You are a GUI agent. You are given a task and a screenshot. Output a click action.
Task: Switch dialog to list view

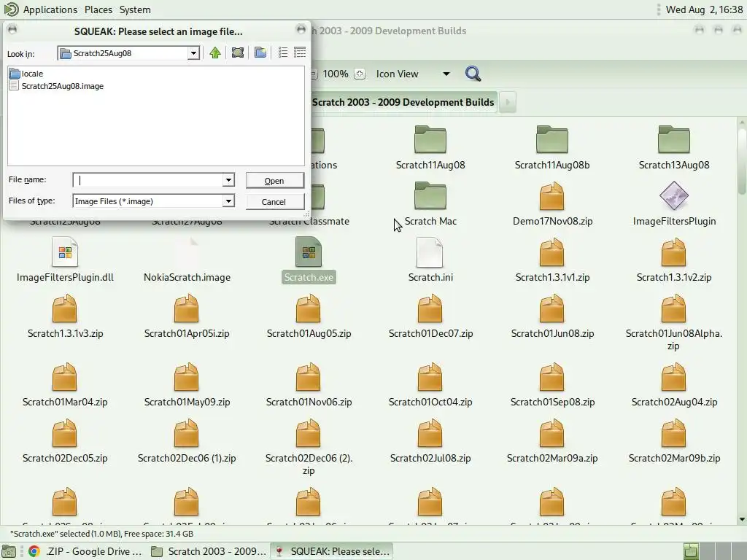[x=282, y=52]
